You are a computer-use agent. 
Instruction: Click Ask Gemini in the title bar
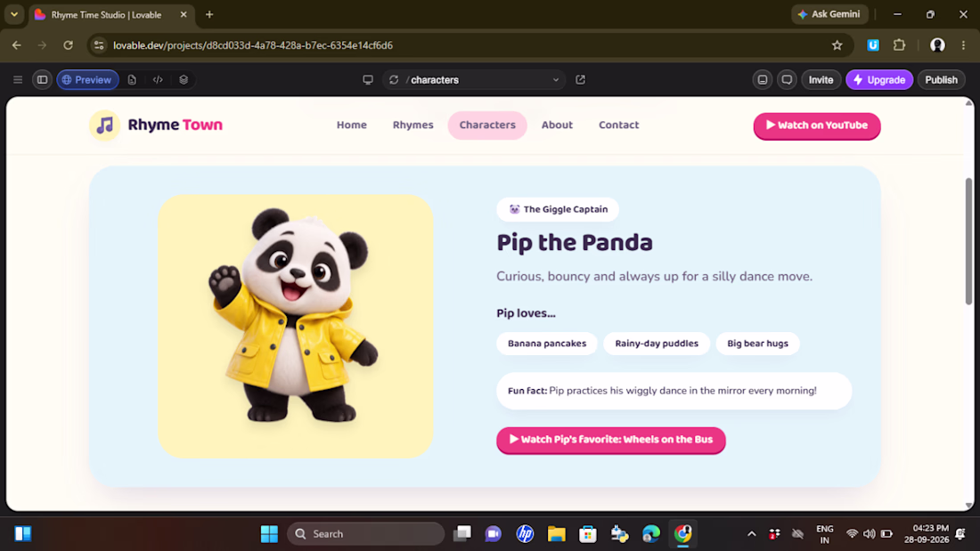pos(829,14)
